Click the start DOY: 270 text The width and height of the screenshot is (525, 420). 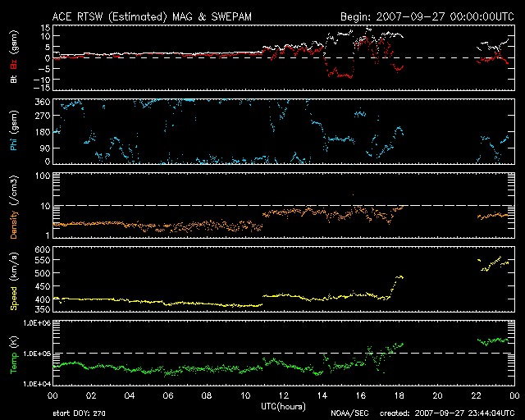79,413
